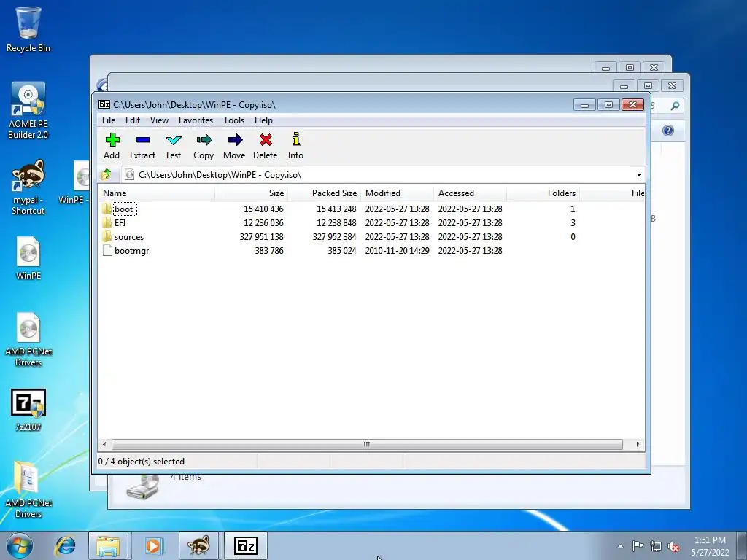Image resolution: width=747 pixels, height=560 pixels.
Task: Open the File menu
Action: 109,120
